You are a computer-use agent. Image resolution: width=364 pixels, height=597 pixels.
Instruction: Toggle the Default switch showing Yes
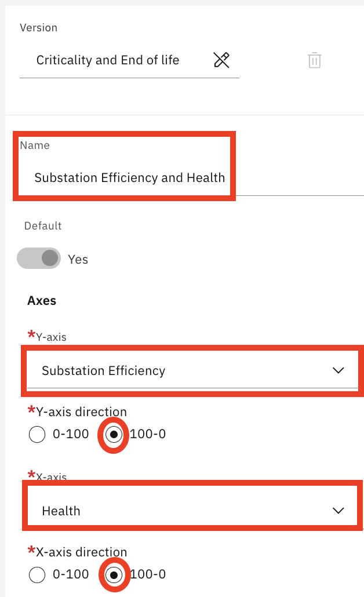[39, 258]
